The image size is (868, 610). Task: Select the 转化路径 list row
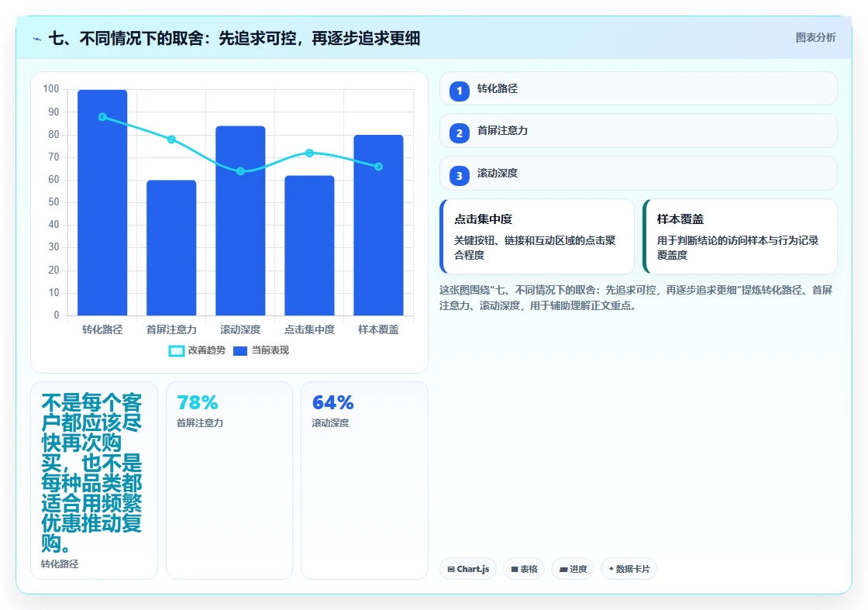click(639, 88)
